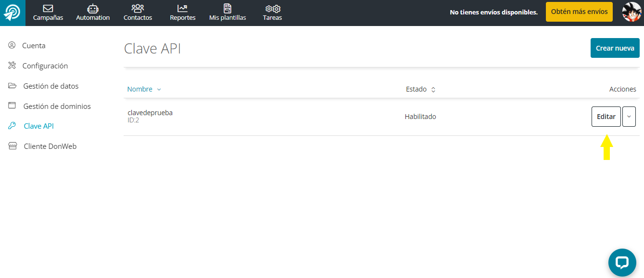Viewport: 644px width, 278px height.
Task: Go to Gestión de datos in the sidebar
Action: click(51, 86)
